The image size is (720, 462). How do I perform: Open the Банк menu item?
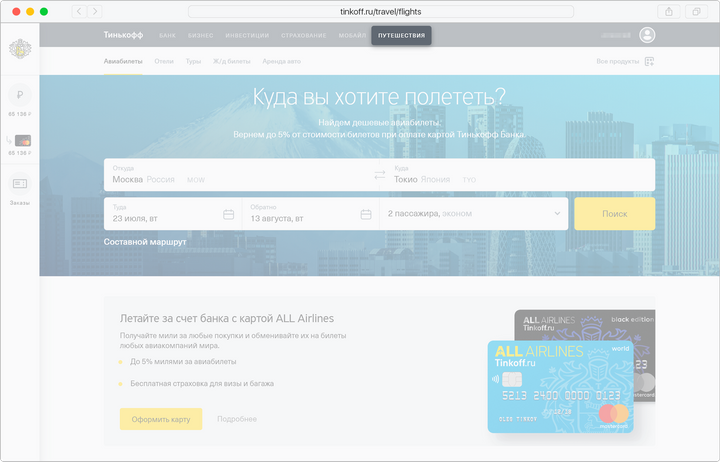click(168, 35)
